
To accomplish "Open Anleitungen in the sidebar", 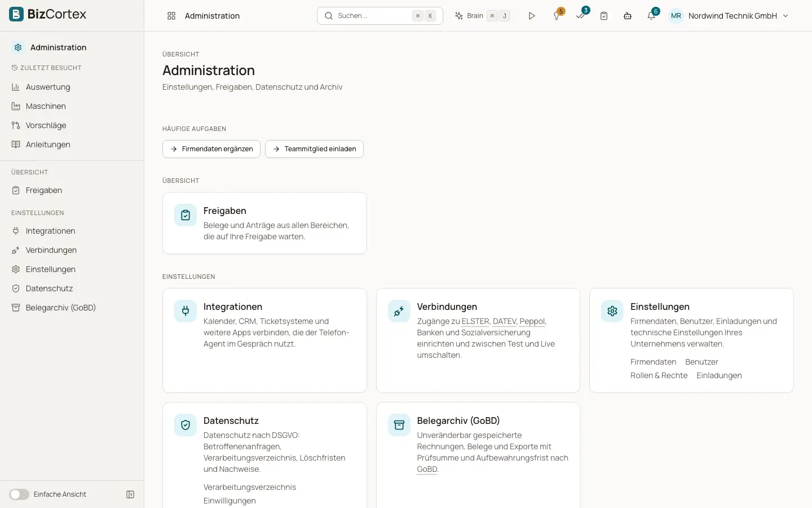I will click(x=72, y=144).
